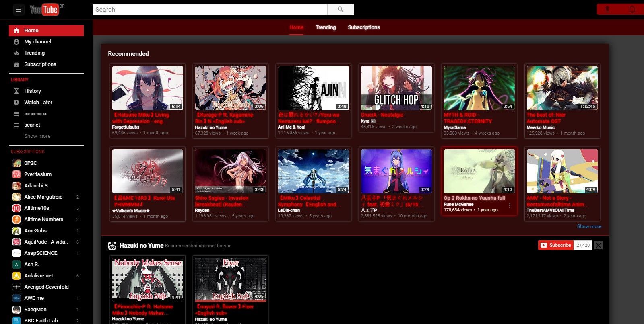This screenshot has height=324, width=644.
Task: Play the AJIN video thumbnail
Action: click(x=314, y=88)
